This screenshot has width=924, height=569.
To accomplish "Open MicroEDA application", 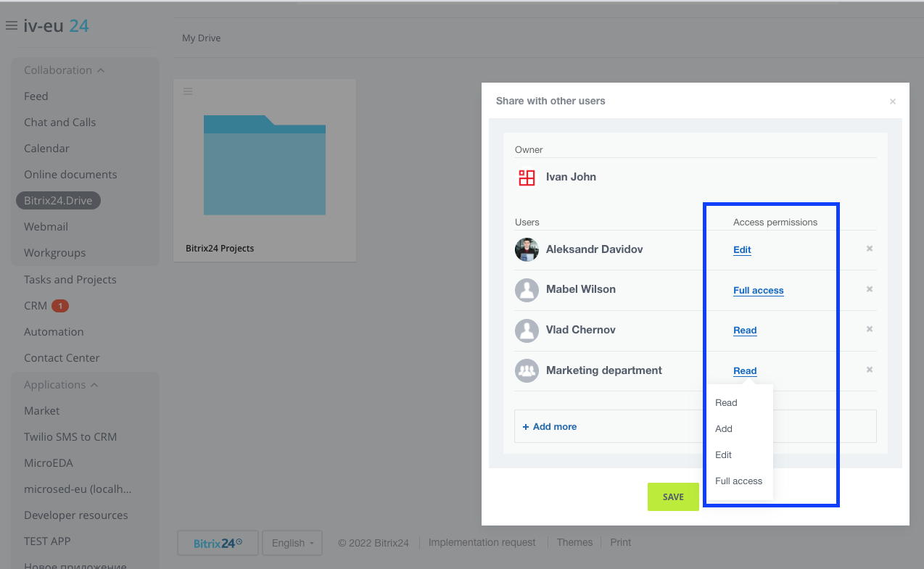I will pos(49,463).
